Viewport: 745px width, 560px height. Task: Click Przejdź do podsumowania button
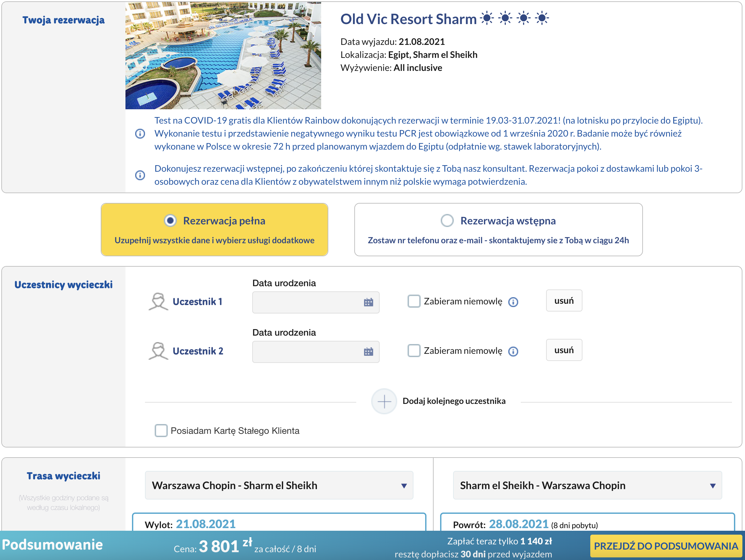666,546
